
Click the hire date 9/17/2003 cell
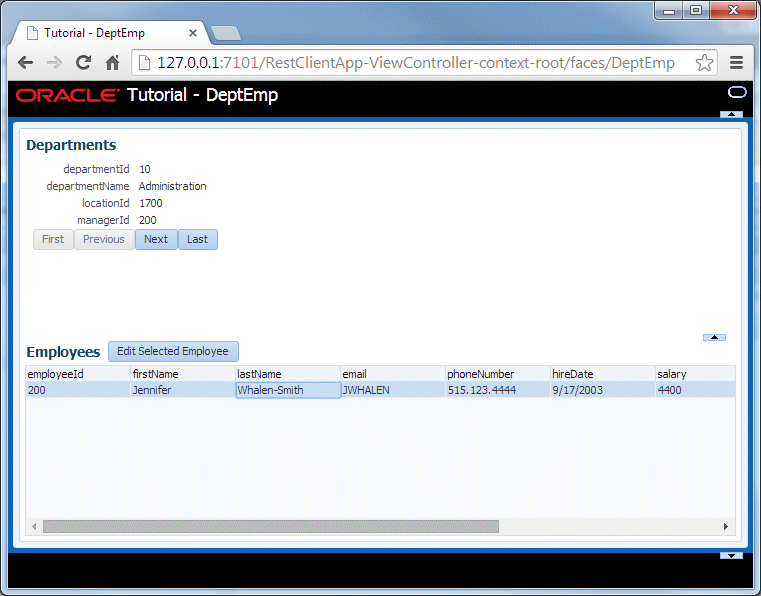point(602,390)
